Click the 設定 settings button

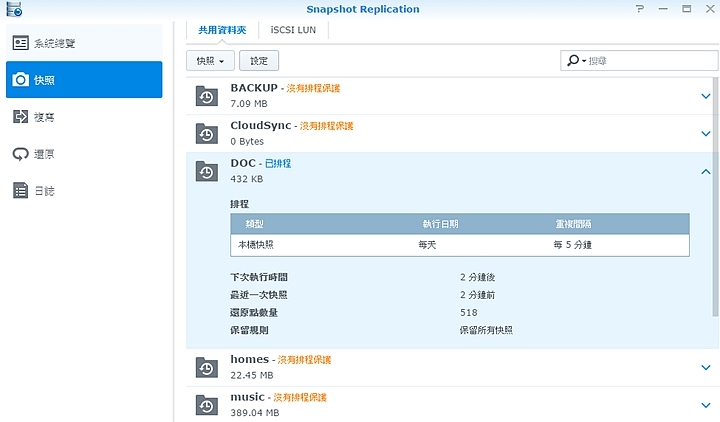(x=259, y=61)
